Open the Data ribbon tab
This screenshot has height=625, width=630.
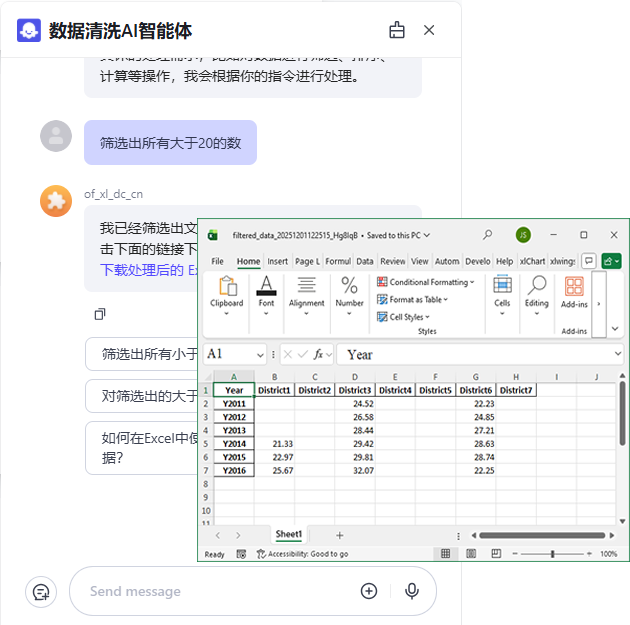(365, 261)
